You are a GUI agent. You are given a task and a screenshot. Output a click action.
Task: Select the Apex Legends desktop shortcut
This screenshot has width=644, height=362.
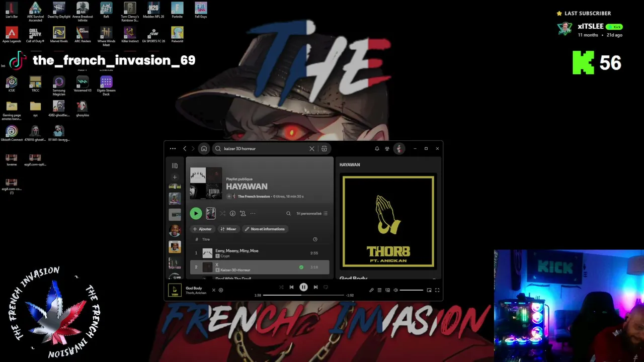click(x=12, y=35)
